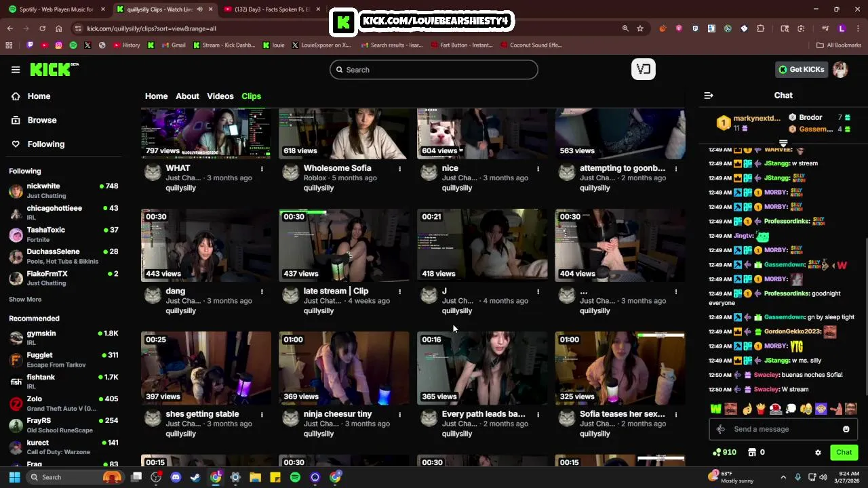Play the dang clip thumbnail
Image resolution: width=868 pixels, height=488 pixels.
(x=206, y=245)
